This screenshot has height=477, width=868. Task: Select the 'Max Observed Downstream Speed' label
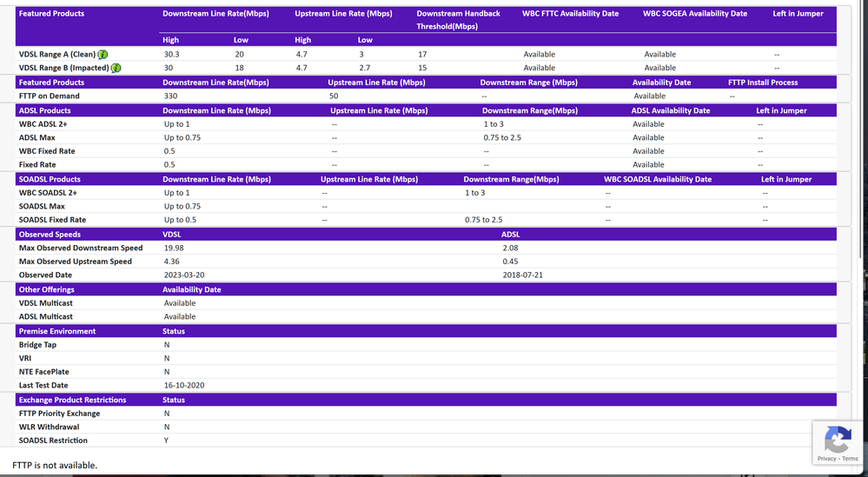coord(81,248)
